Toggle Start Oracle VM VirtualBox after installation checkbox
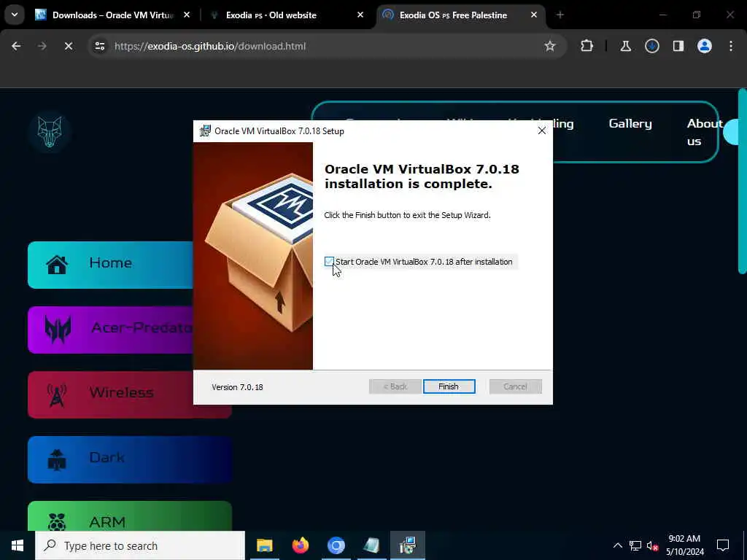This screenshot has height=560, width=747. tap(329, 262)
